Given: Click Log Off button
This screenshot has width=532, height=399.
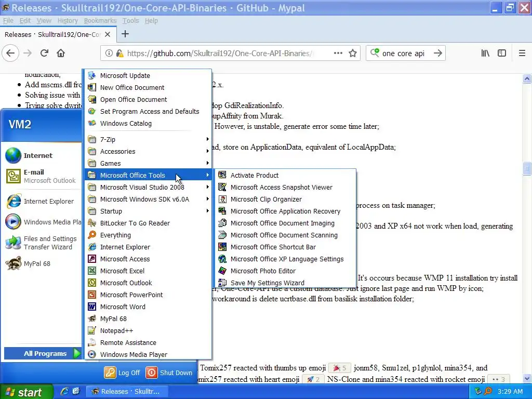Looking at the screenshot, I should point(122,373).
